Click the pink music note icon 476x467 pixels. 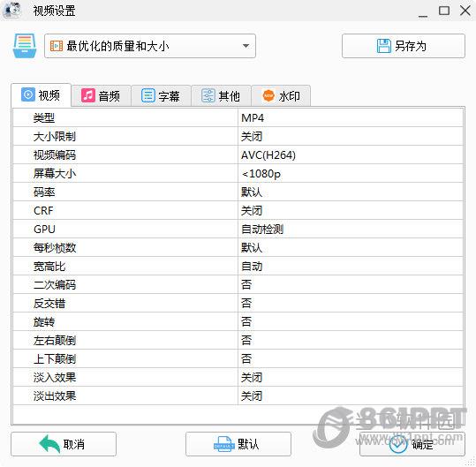click(x=88, y=96)
